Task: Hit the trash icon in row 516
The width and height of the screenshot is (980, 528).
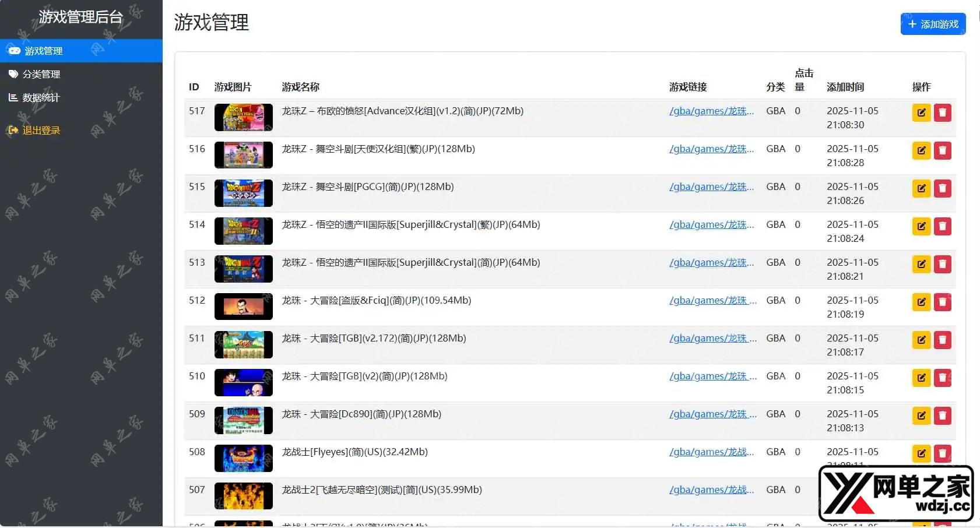Action: [x=942, y=151]
